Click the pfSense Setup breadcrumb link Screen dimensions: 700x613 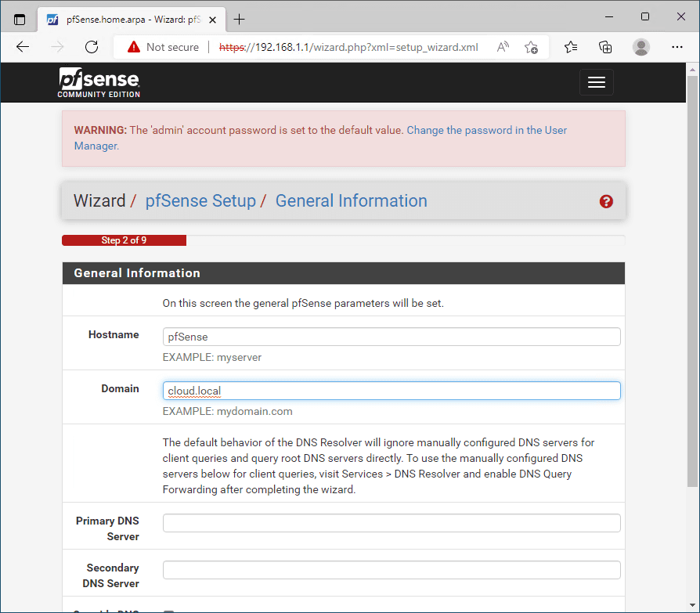click(200, 201)
